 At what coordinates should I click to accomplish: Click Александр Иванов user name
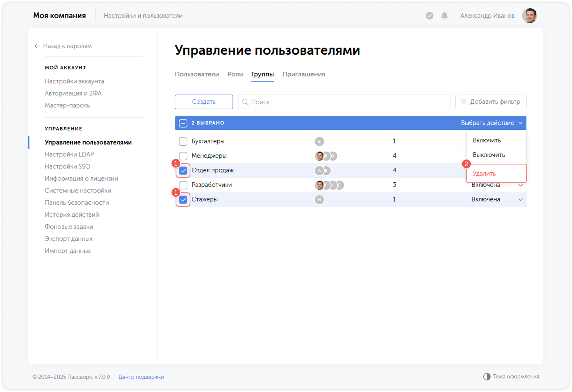pyautogui.click(x=487, y=16)
